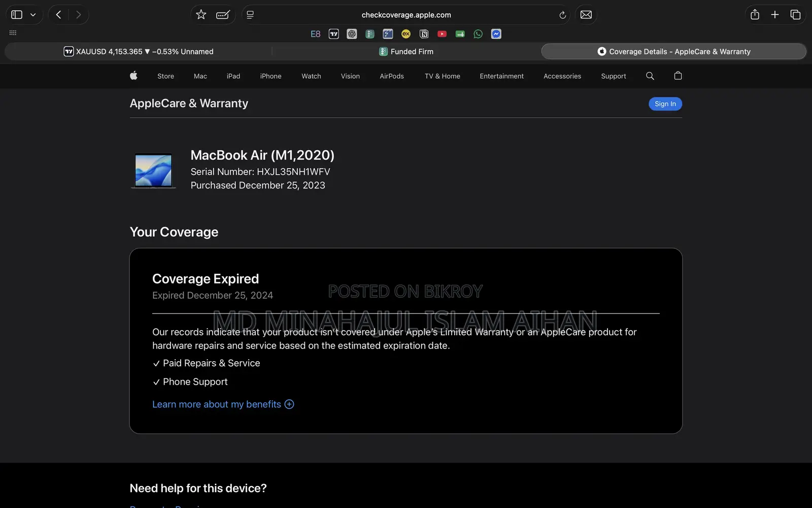812x508 pixels.
Task: Switch to the XAUUSD TradingView tab
Action: (x=138, y=51)
